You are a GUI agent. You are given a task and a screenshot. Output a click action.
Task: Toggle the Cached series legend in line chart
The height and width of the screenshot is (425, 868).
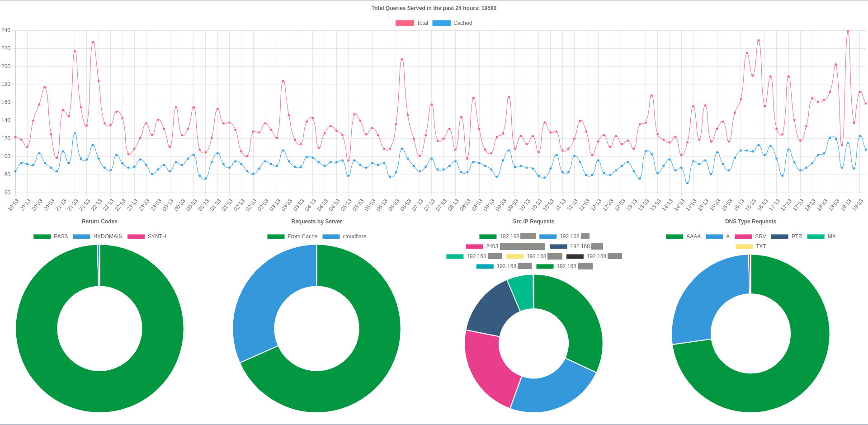452,23
